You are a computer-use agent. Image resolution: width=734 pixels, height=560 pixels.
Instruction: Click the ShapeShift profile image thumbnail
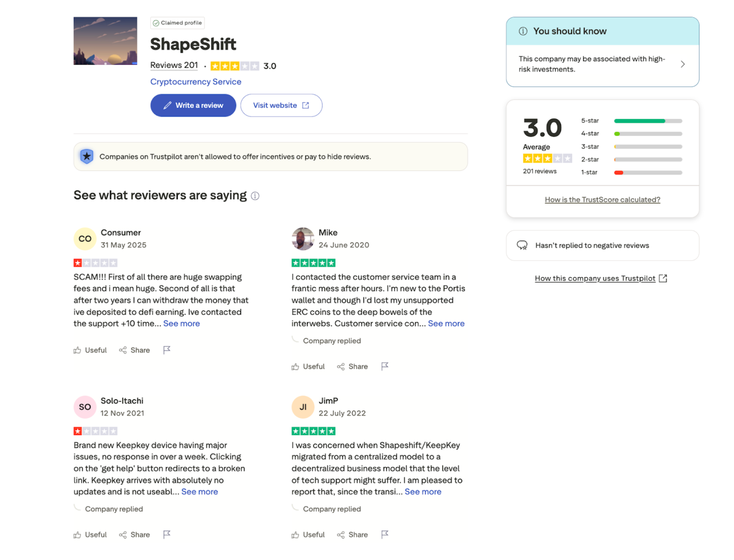(105, 41)
